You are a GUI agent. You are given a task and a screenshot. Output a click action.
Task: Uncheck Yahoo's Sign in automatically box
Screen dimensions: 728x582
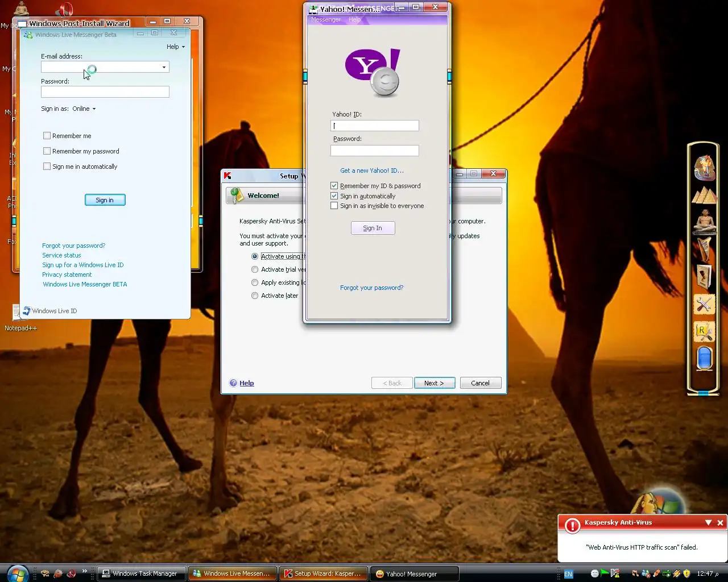point(334,196)
